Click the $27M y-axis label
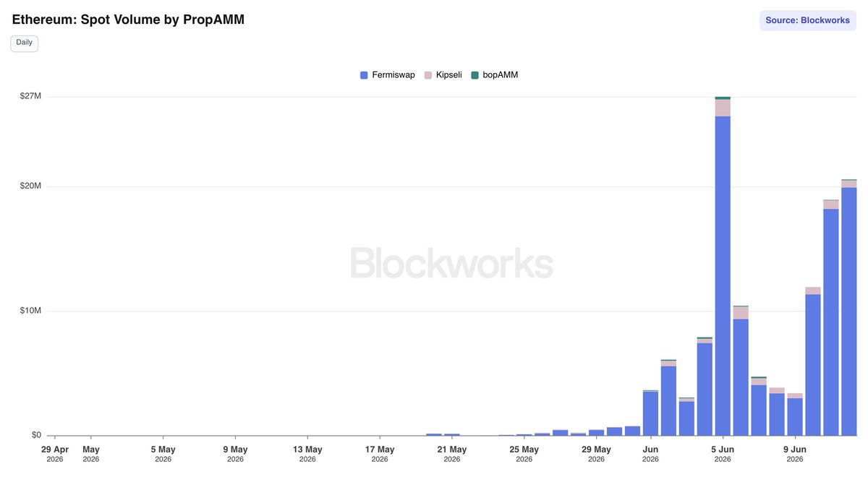The height and width of the screenshot is (477, 868). tap(30, 96)
